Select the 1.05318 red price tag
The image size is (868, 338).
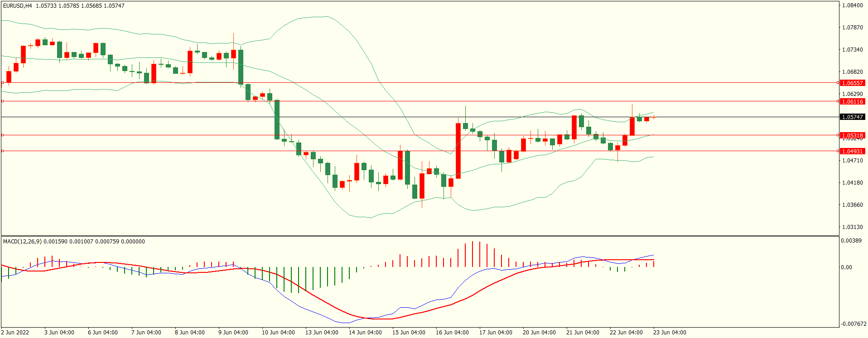tap(852, 136)
